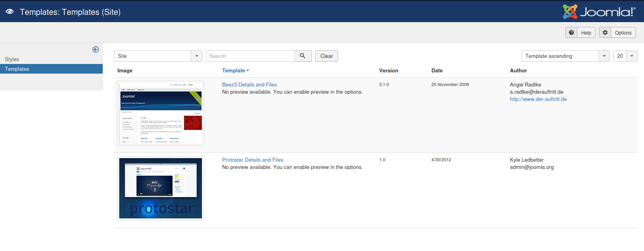644x251 pixels.
Task: Visit http://www.der-auftritt.de link
Action: point(538,99)
